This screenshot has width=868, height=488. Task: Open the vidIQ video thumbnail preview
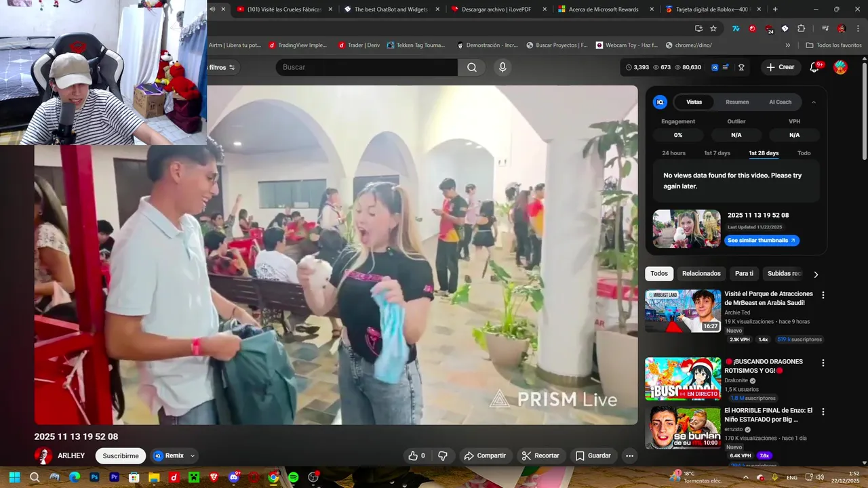(x=686, y=228)
